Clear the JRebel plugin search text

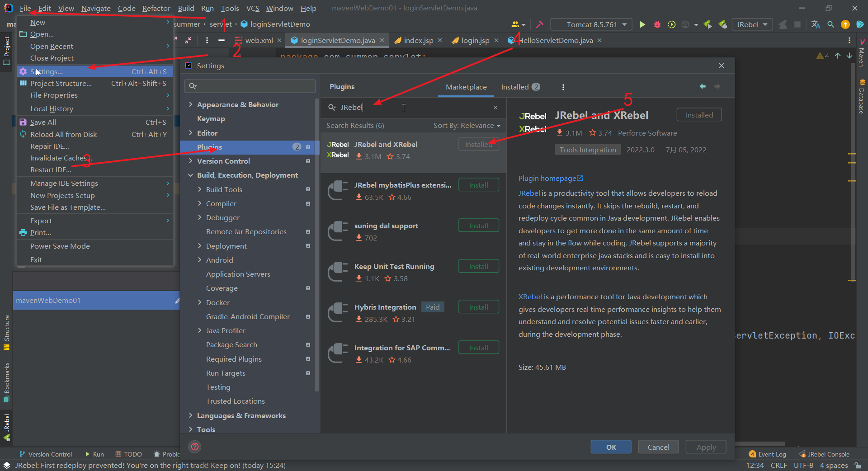click(495, 108)
